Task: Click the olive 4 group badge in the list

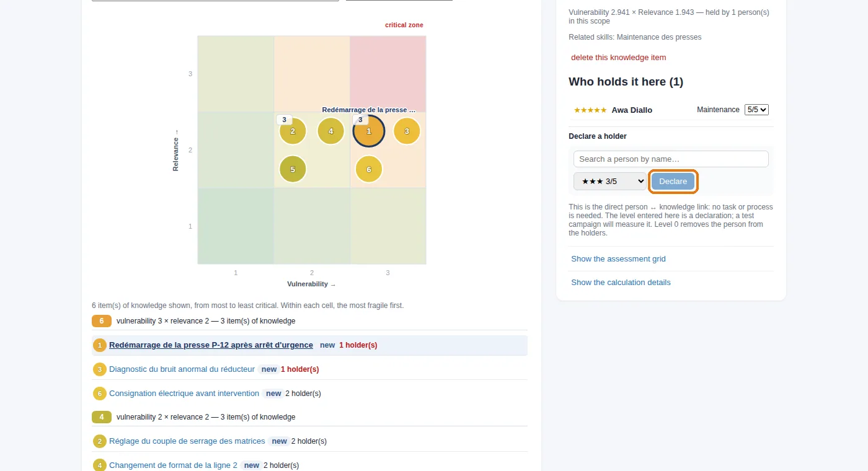Action: pyautogui.click(x=102, y=417)
